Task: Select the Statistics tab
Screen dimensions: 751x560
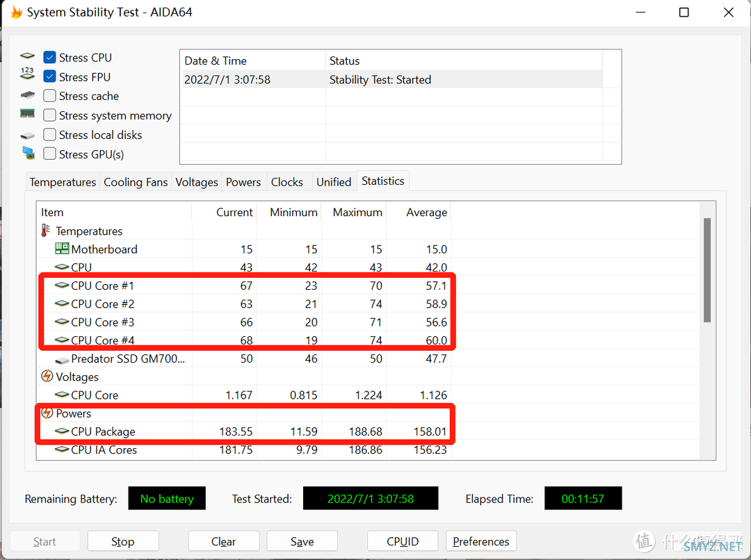Action: [x=382, y=181]
